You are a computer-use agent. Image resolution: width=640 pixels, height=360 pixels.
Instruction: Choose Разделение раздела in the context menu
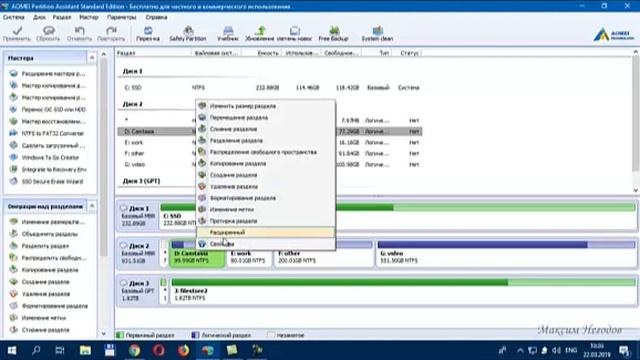coord(265,140)
